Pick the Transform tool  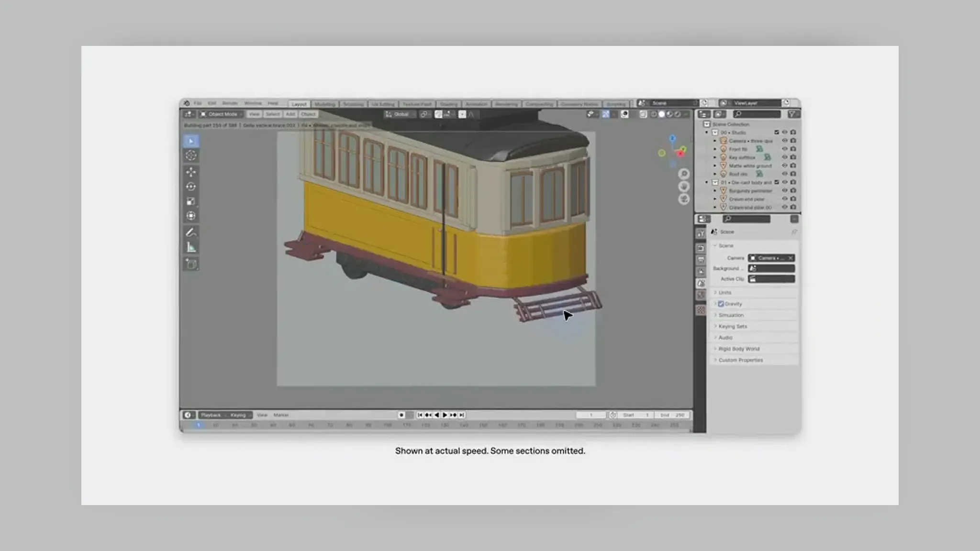191,216
